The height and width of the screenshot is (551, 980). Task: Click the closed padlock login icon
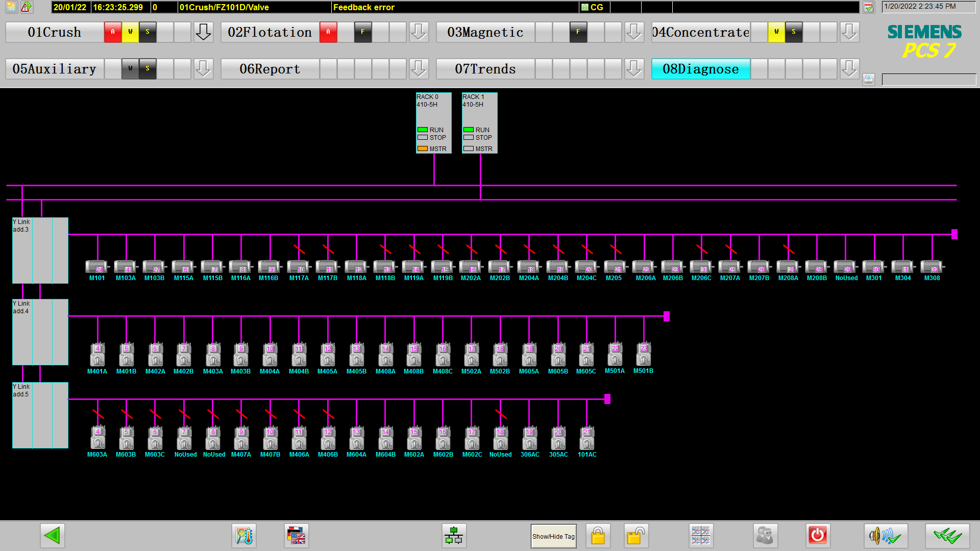point(598,536)
